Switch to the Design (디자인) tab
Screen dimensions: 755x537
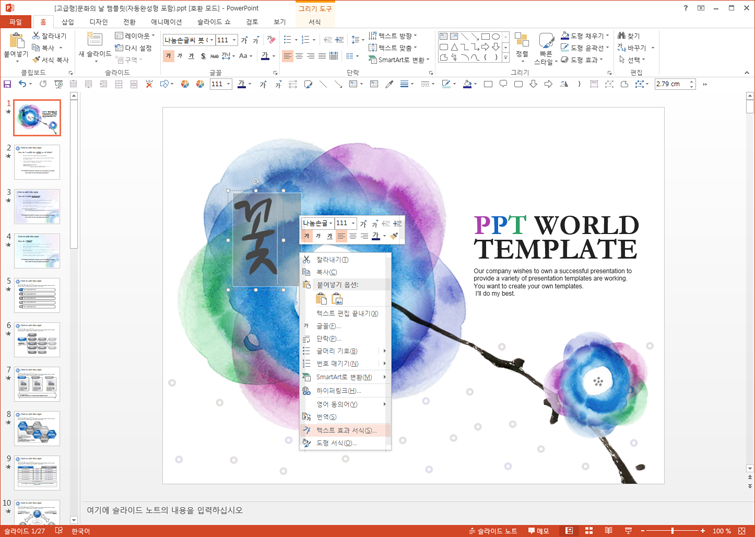pyautogui.click(x=99, y=22)
